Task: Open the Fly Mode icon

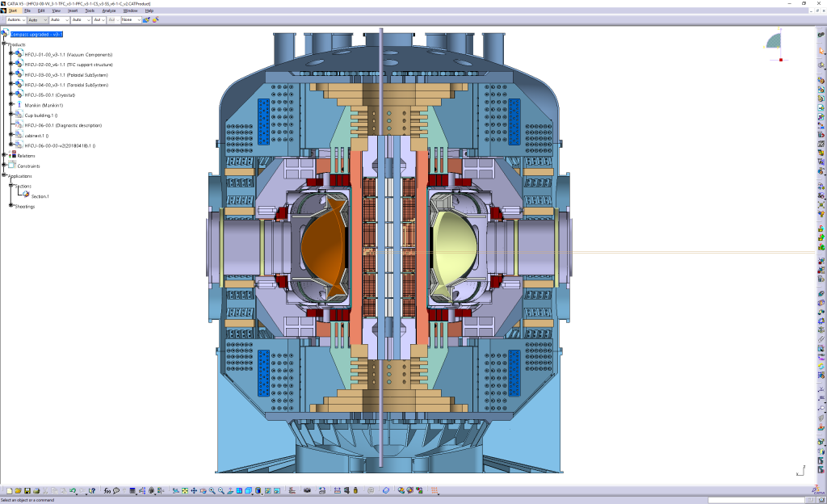Action: click(x=176, y=489)
